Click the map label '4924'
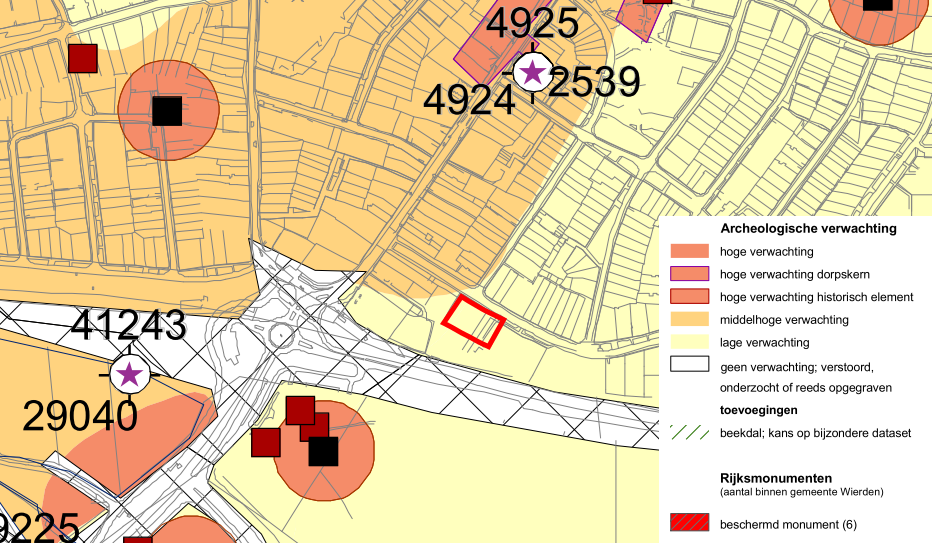Image resolution: width=932 pixels, height=543 pixels. click(469, 100)
